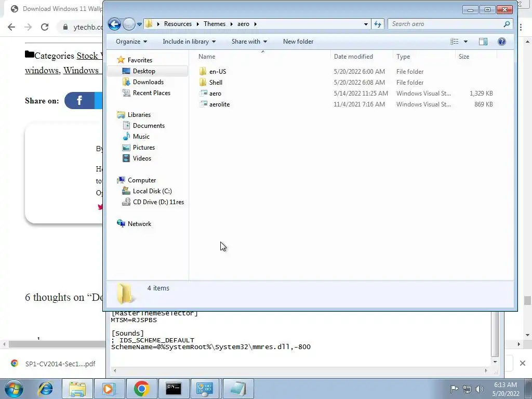This screenshot has width=532, height=399.
Task: Click Notepad horizontal scrollbar
Action: click(x=300, y=371)
